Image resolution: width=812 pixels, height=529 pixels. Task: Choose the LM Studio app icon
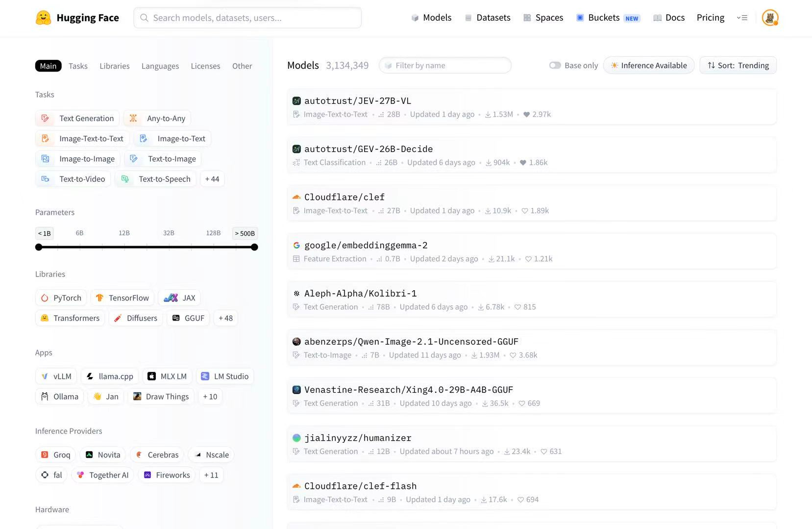(205, 377)
